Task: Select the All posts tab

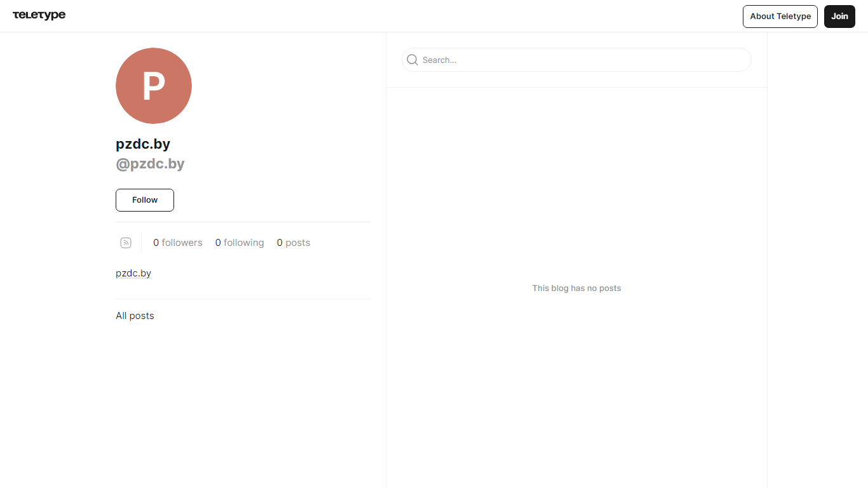Action: coord(135,316)
